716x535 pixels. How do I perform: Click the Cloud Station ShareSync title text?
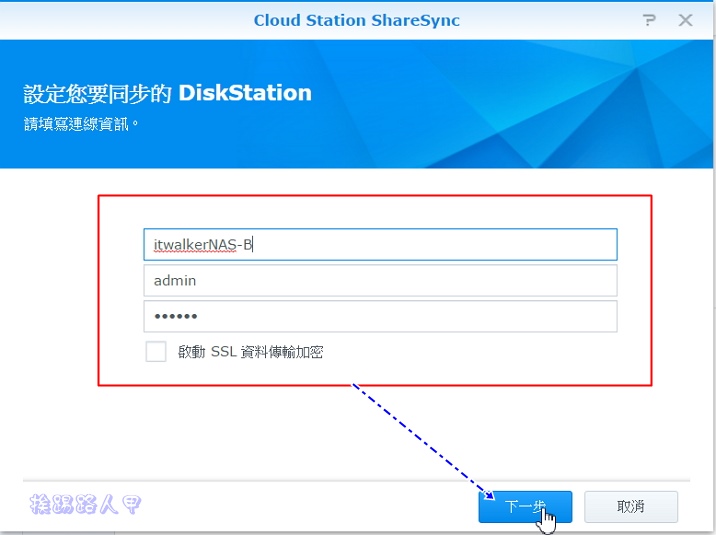coord(357,21)
